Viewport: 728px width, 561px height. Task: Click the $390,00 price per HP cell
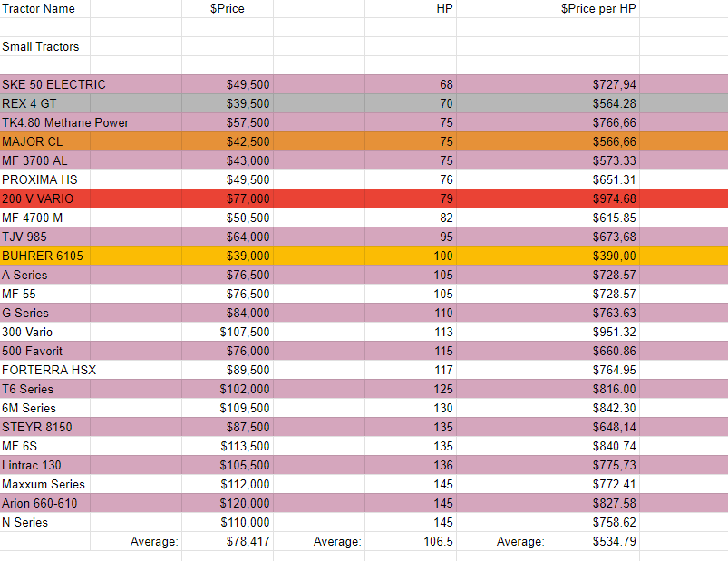point(594,256)
